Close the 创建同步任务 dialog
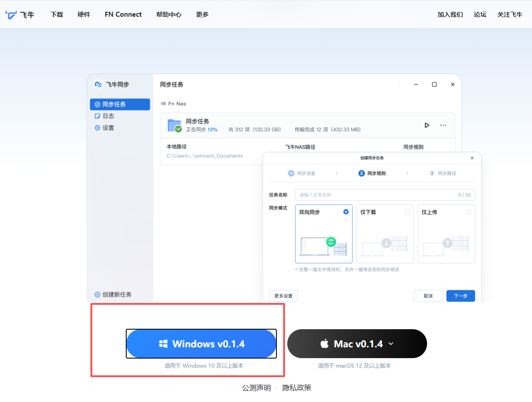The image size is (532, 402). 472,158
